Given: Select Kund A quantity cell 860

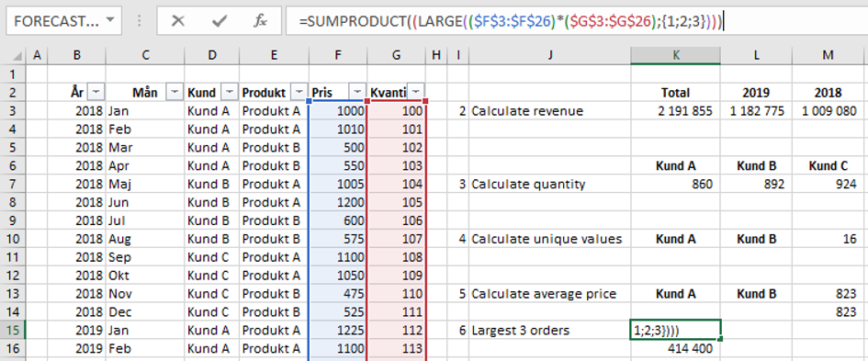Looking at the screenshot, I should [675, 184].
